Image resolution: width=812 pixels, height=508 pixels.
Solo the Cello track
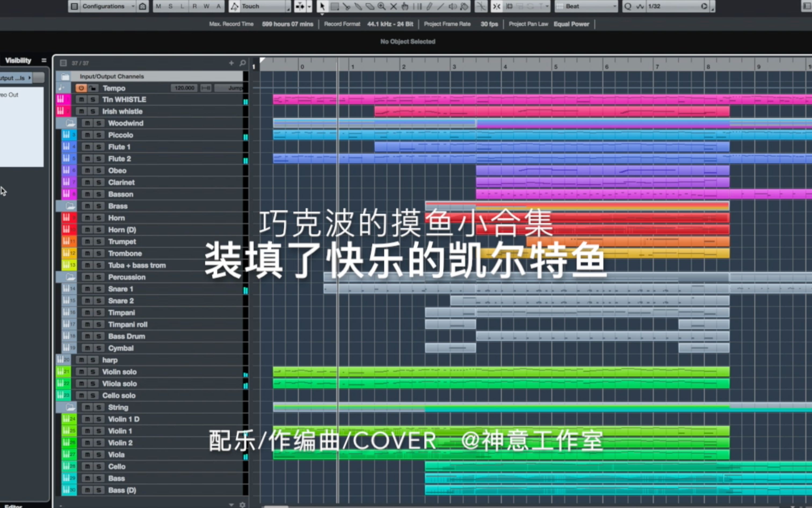[99, 466]
